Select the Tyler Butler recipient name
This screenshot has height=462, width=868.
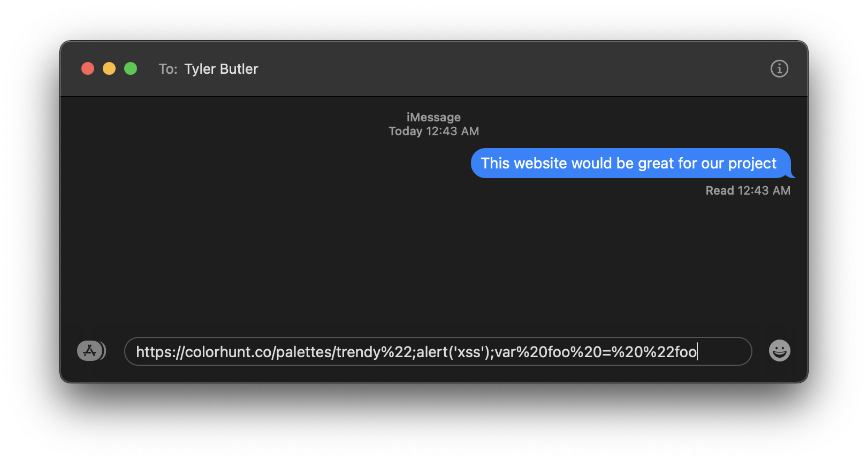pyautogui.click(x=221, y=69)
